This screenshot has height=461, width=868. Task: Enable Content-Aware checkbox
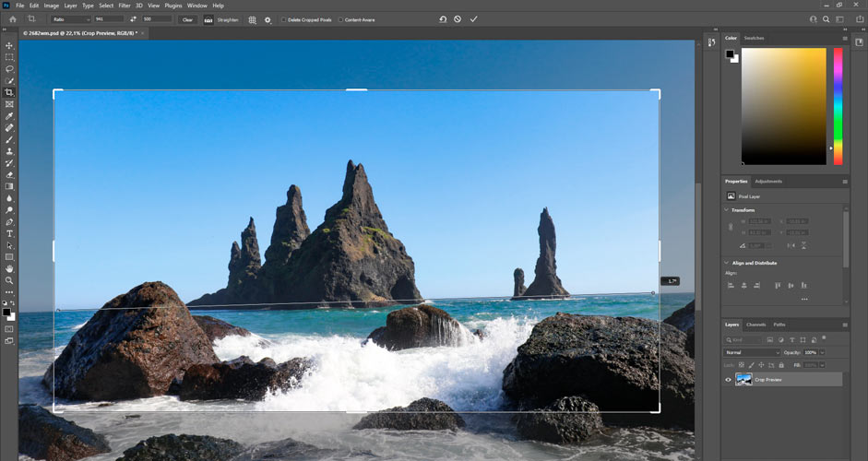pos(340,20)
